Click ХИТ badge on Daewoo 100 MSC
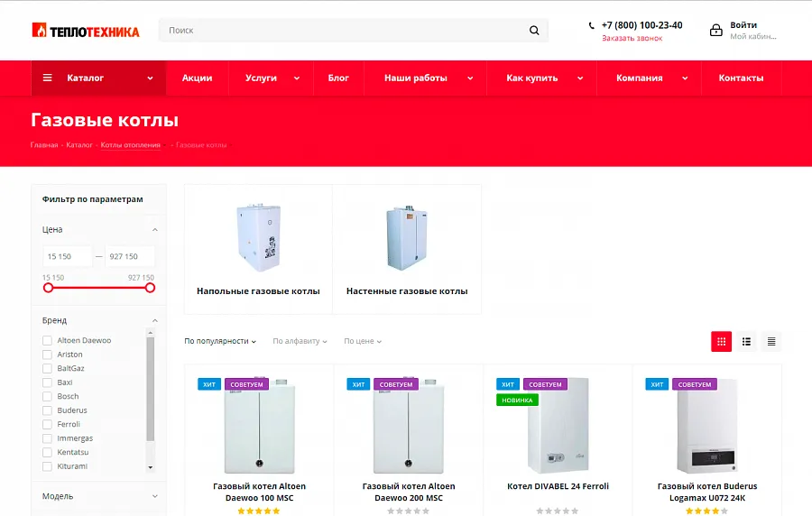Screen dimensions: 812x516 pyautogui.click(x=209, y=384)
